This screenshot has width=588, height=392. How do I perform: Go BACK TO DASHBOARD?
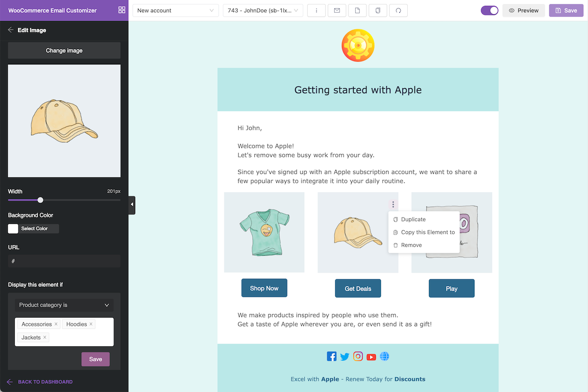(40, 382)
